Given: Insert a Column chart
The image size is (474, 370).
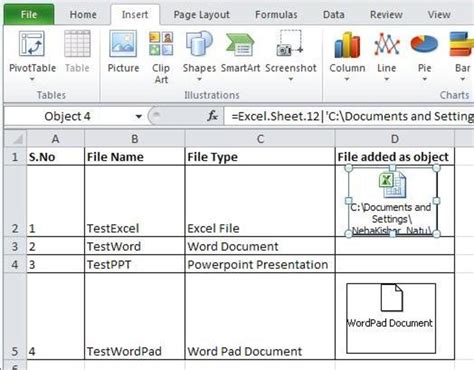Looking at the screenshot, I should (x=347, y=44).
